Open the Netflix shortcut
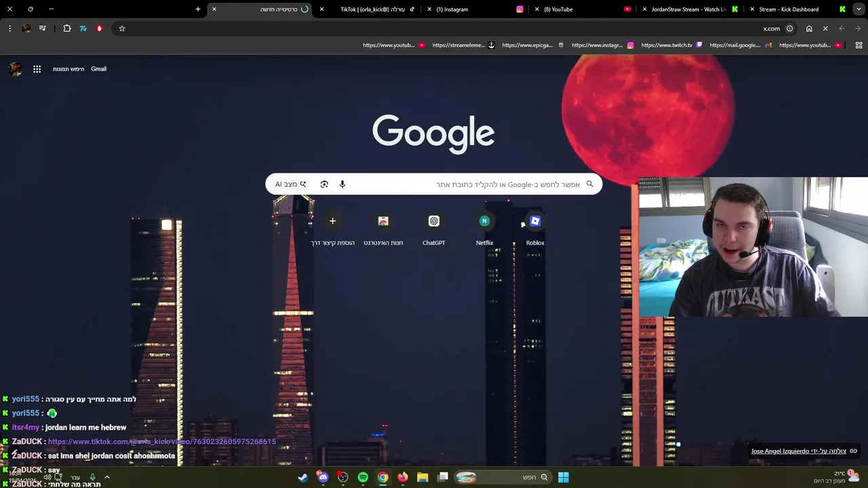The height and width of the screenshot is (488, 868). 484,230
